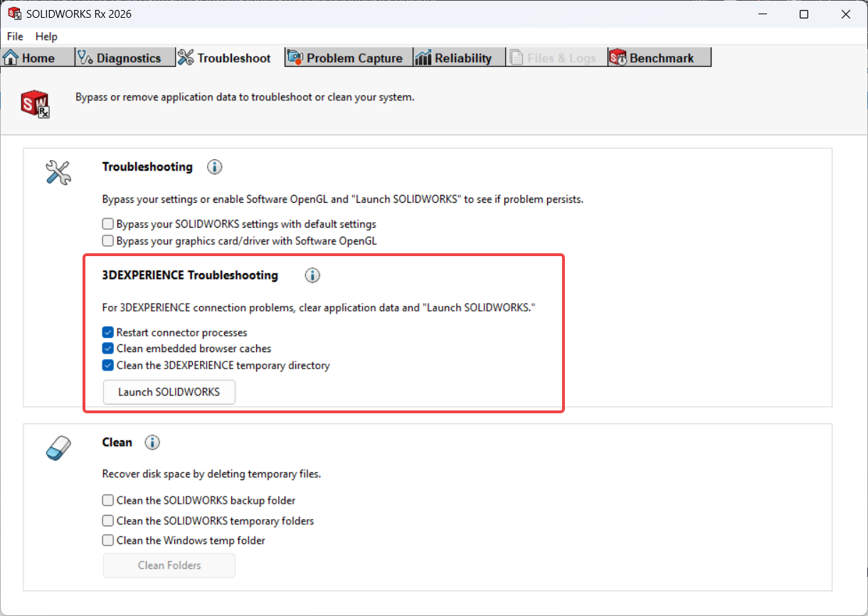Click the SOLIDWORKS Rx title bar app icon
The height and width of the screenshot is (616, 868).
(x=14, y=14)
